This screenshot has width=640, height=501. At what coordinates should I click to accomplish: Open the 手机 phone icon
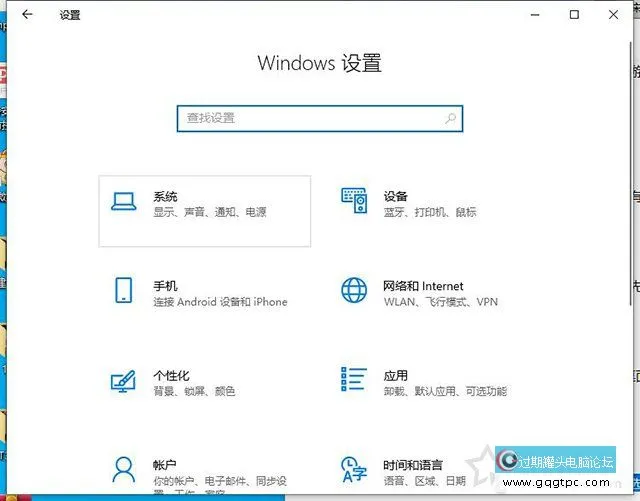click(124, 290)
